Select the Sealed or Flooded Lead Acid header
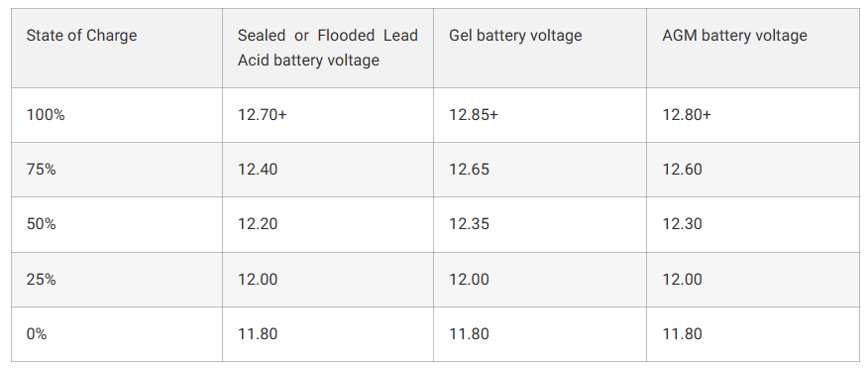This screenshot has height=371, width=868. 328,48
